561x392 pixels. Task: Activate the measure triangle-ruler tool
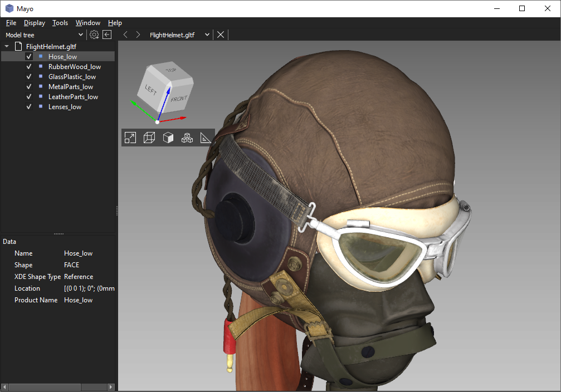pyautogui.click(x=206, y=138)
